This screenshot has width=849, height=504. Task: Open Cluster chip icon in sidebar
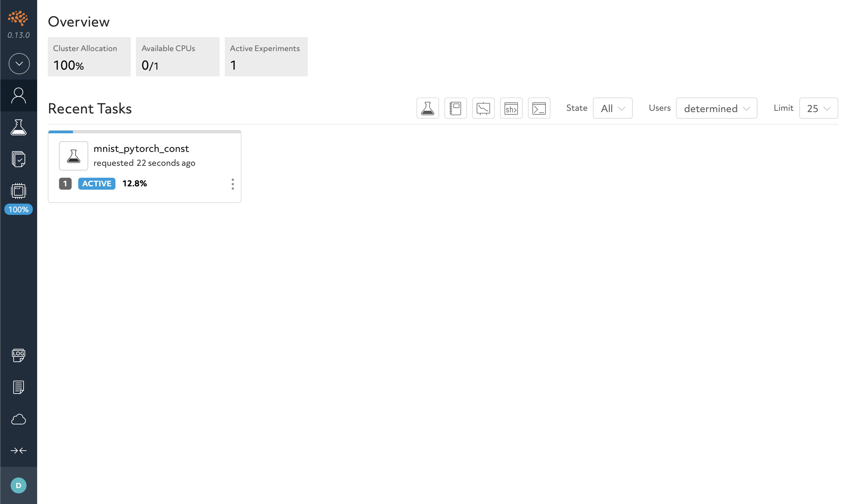pyautogui.click(x=19, y=191)
